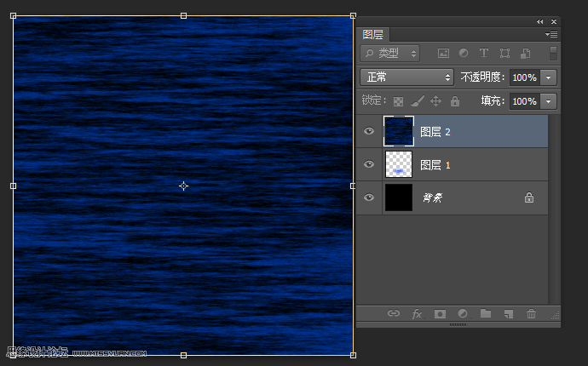The image size is (588, 366).
Task: Click the fill percentage field
Action: pos(523,101)
